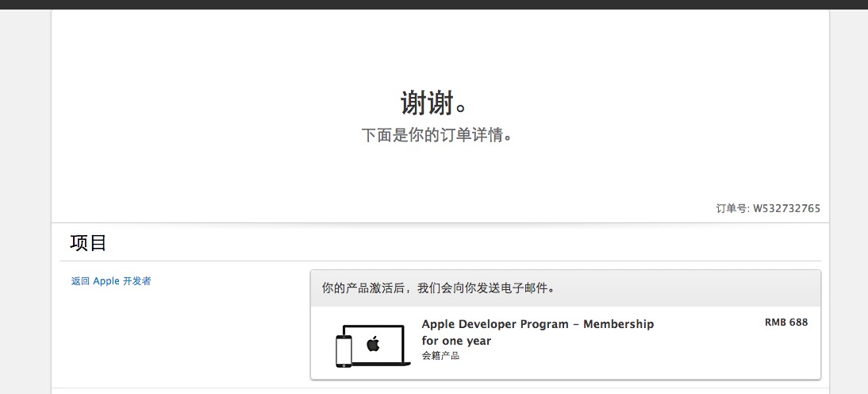This screenshot has width=868, height=394.
Task: Click the 订单号 label text
Action: coord(732,209)
